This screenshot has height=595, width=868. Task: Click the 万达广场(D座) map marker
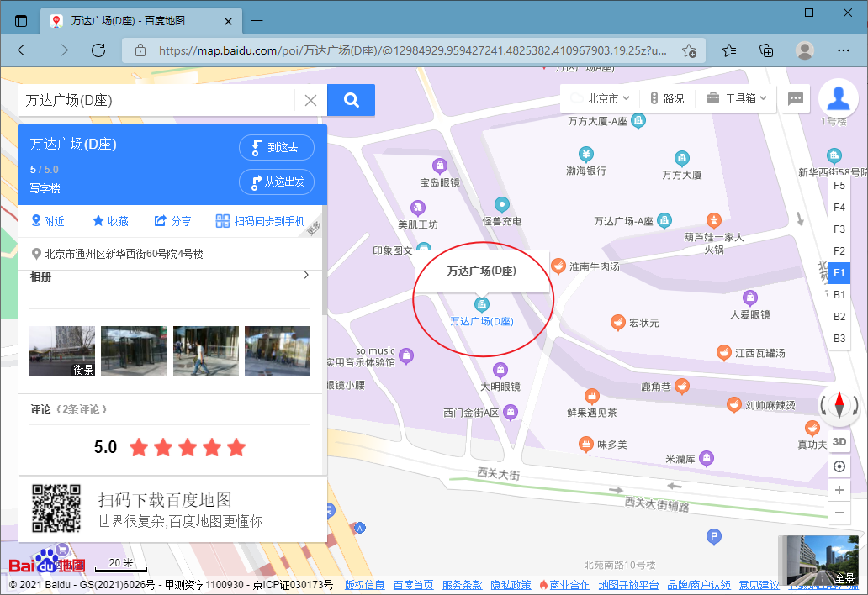(481, 304)
